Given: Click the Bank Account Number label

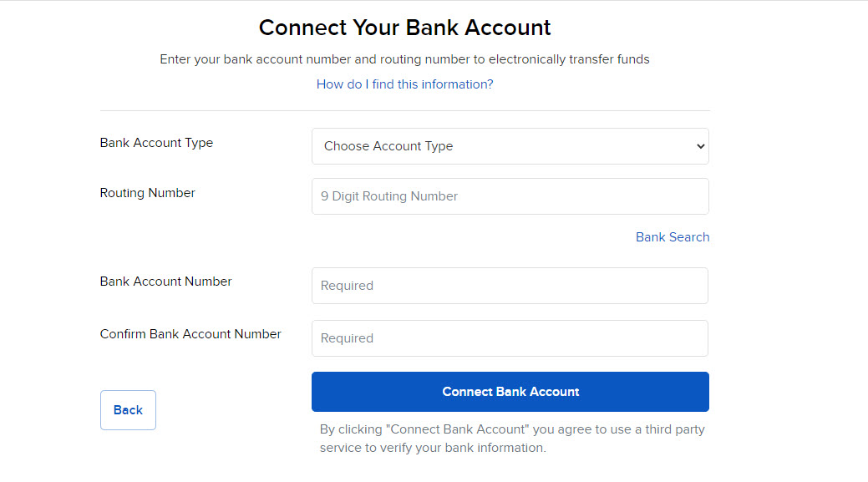Looking at the screenshot, I should click(x=165, y=282).
